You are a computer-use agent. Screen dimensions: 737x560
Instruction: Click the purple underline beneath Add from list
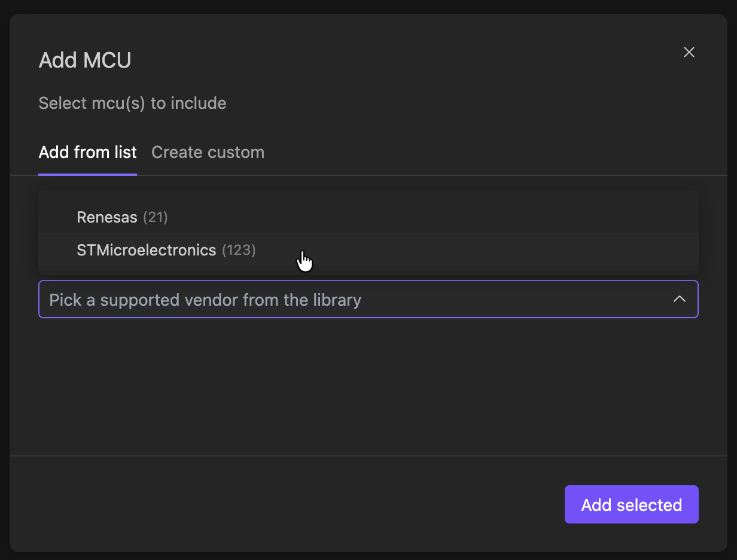tap(88, 174)
